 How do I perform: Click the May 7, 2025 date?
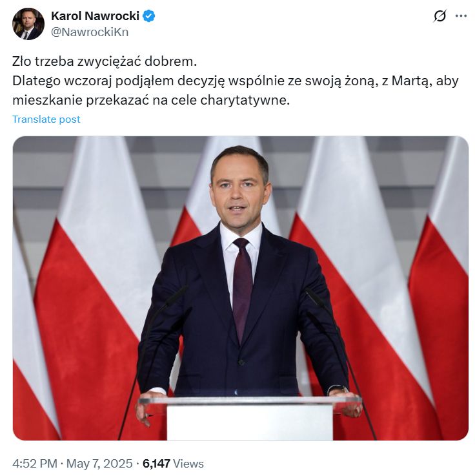point(99,464)
